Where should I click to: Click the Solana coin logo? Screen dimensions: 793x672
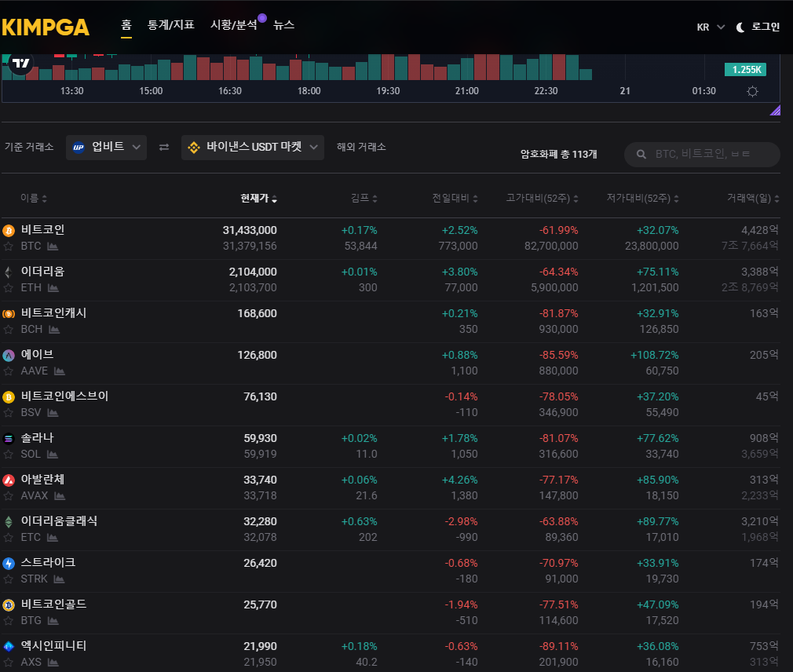[9, 438]
